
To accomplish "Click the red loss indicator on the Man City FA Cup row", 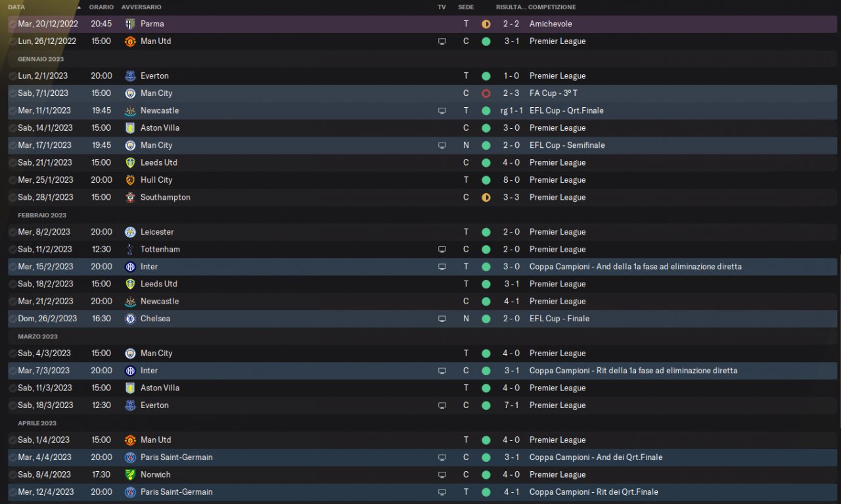I will pyautogui.click(x=486, y=93).
